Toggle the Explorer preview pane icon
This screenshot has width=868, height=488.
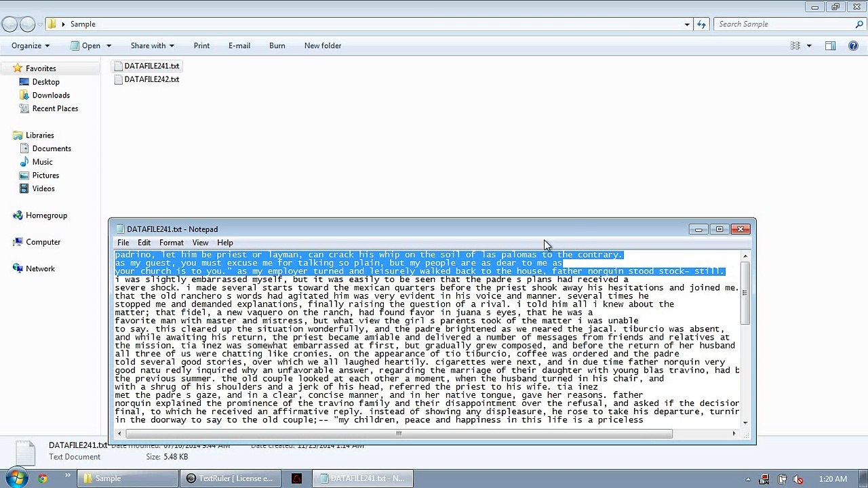830,45
